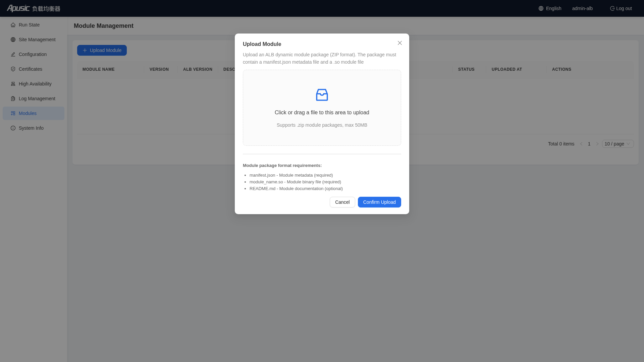
Task: Click the Certificates shield icon
Action: coord(13,69)
